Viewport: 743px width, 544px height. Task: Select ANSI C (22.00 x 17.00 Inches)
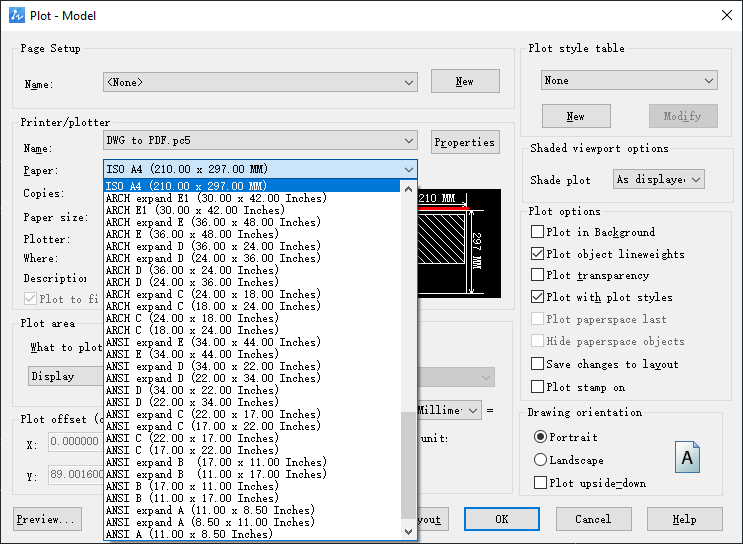tap(252, 438)
